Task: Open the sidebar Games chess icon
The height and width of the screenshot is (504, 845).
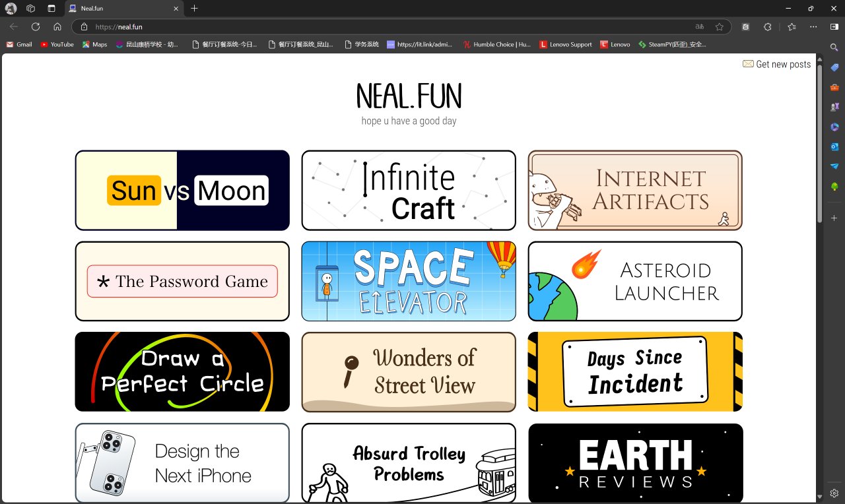Action: pyautogui.click(x=834, y=107)
